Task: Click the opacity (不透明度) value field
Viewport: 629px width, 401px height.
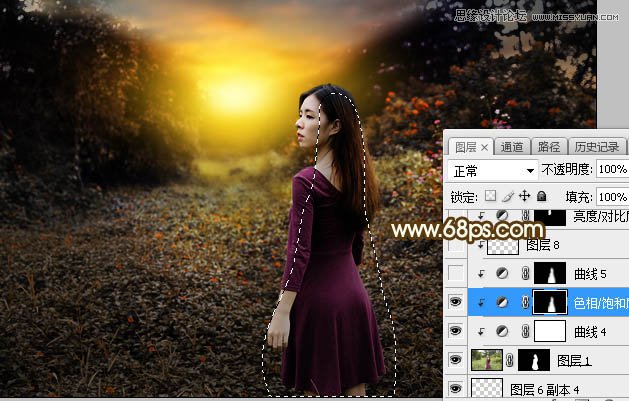Action: coord(611,170)
